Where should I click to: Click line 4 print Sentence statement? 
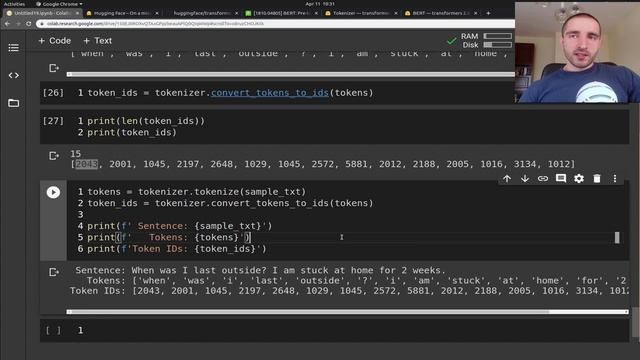[x=180, y=226]
